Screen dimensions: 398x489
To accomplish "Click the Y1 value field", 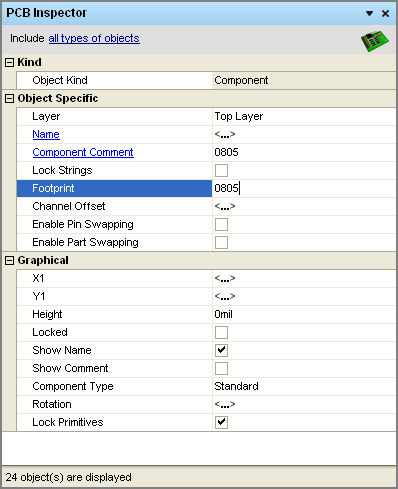I will 304,296.
